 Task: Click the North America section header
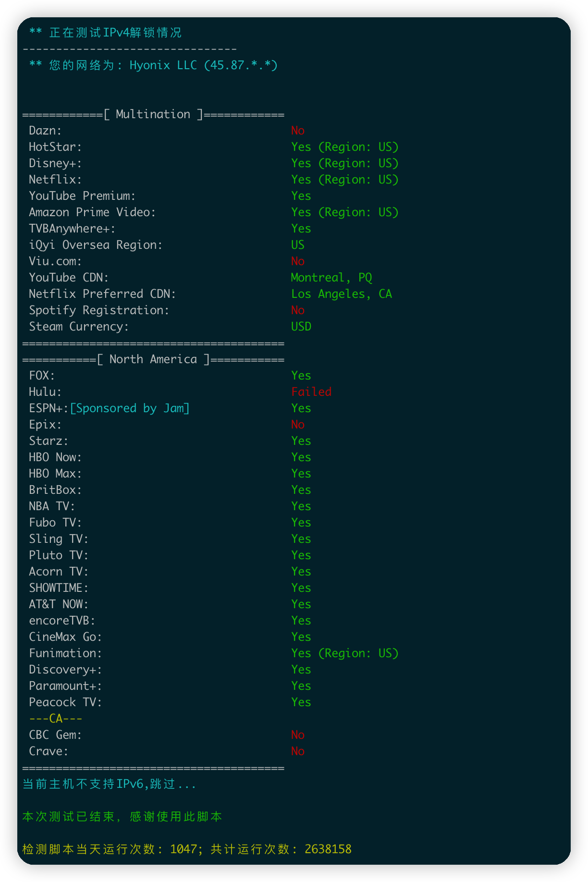(x=153, y=359)
